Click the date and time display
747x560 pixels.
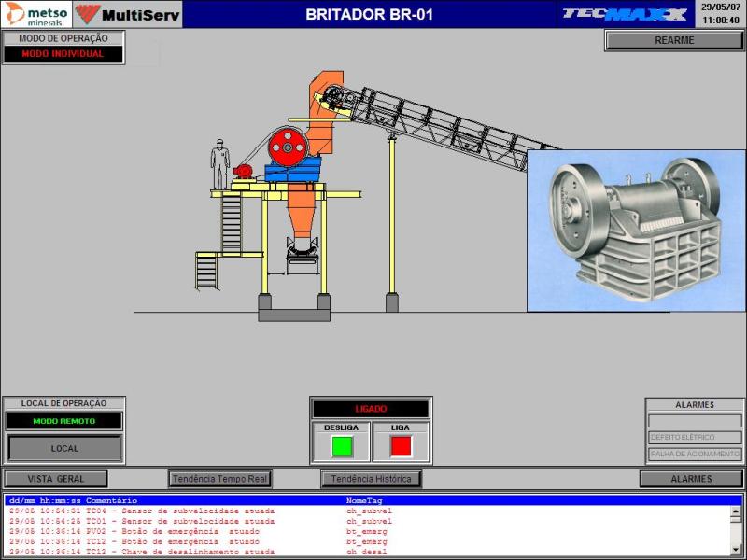tap(721, 14)
